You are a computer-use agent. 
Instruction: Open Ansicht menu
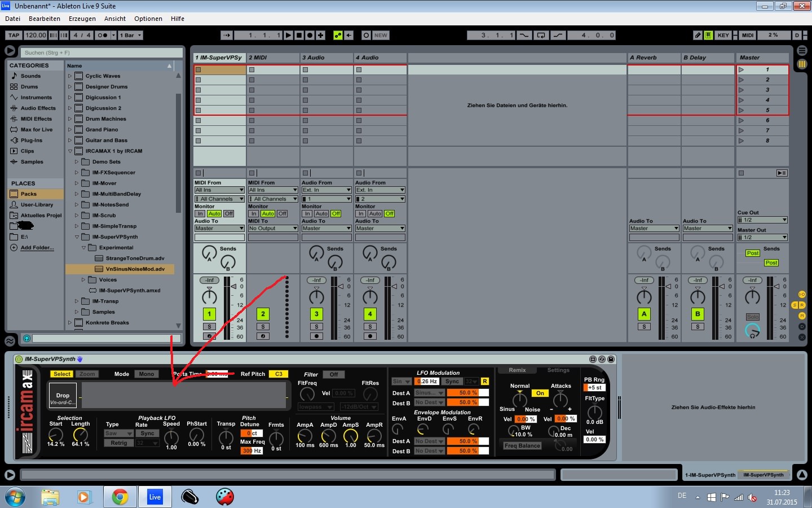pyautogui.click(x=115, y=19)
